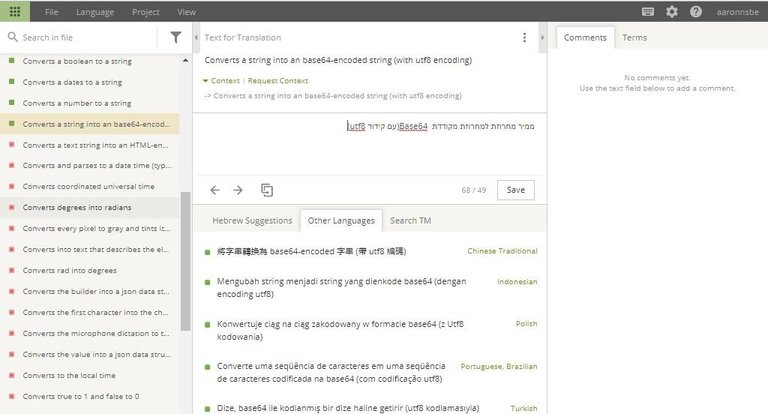The height and width of the screenshot is (414, 768).
Task: Click the keyboard shortcuts icon
Action: 648,12
